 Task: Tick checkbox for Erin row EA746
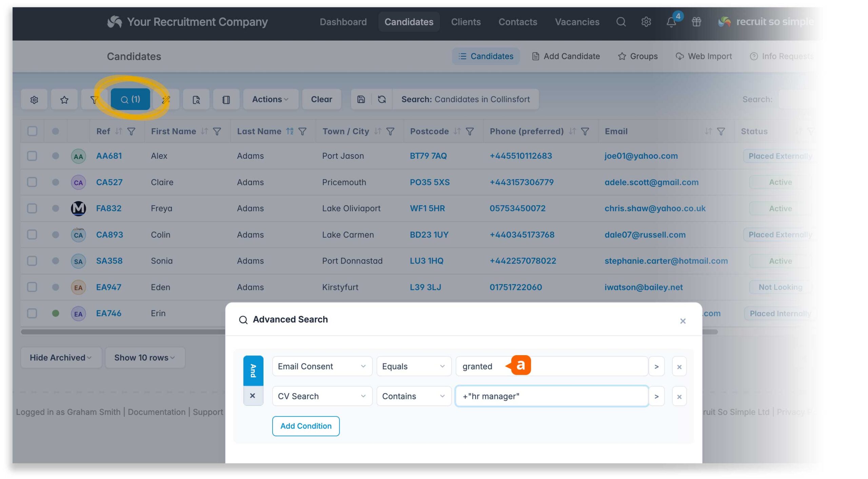[x=32, y=313]
